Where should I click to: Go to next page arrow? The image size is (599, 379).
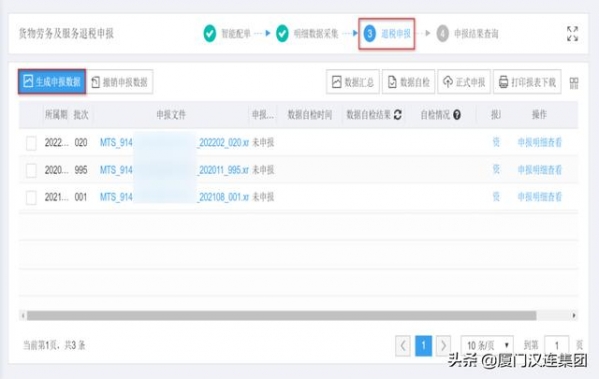[x=443, y=346]
